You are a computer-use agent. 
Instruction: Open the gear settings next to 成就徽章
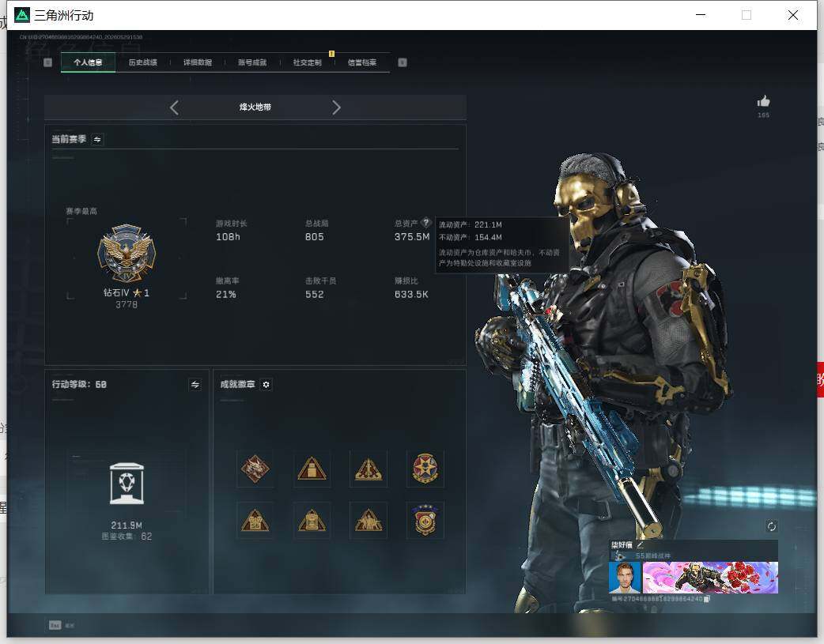pos(266,385)
